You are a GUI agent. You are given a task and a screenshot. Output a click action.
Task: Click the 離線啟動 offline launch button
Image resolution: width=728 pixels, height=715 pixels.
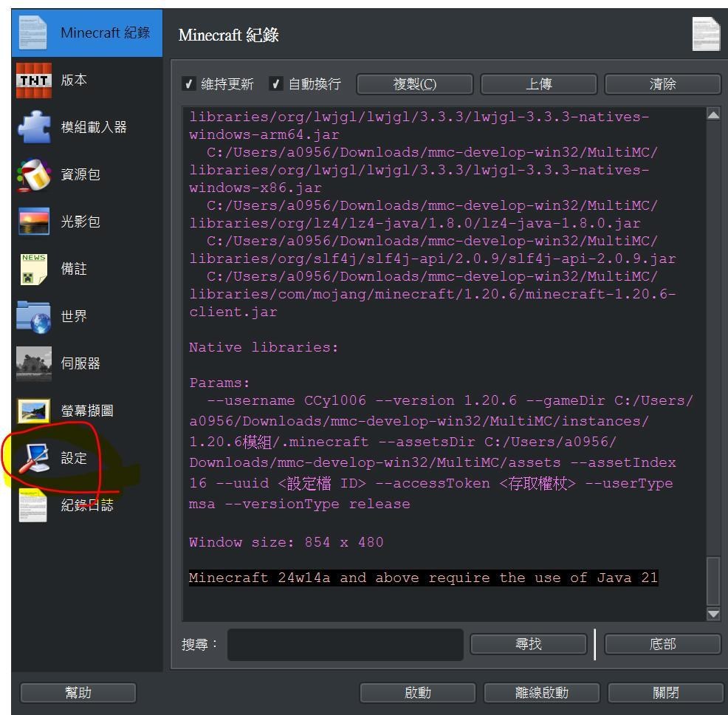tap(542, 693)
